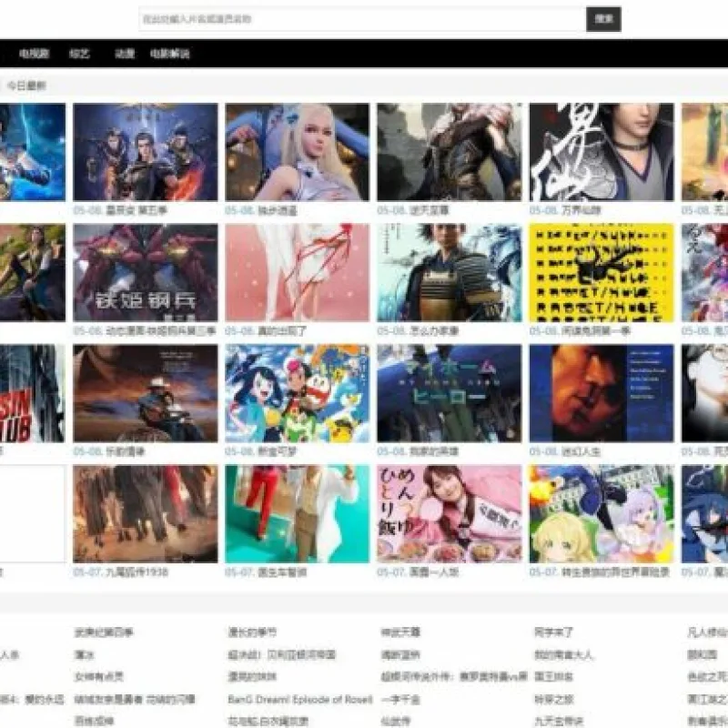Open the 电影解说 navigation tab
The height and width of the screenshot is (728, 728).
(169, 54)
